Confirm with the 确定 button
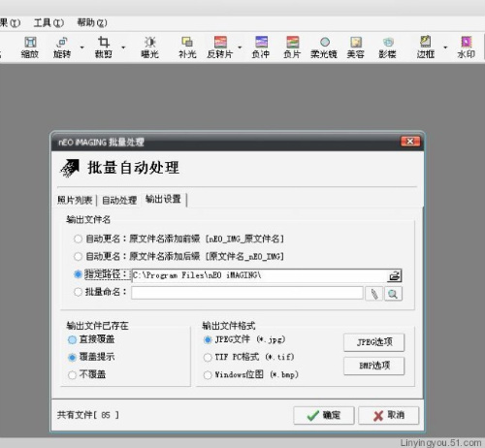This screenshot has height=448, width=485. coord(324,415)
